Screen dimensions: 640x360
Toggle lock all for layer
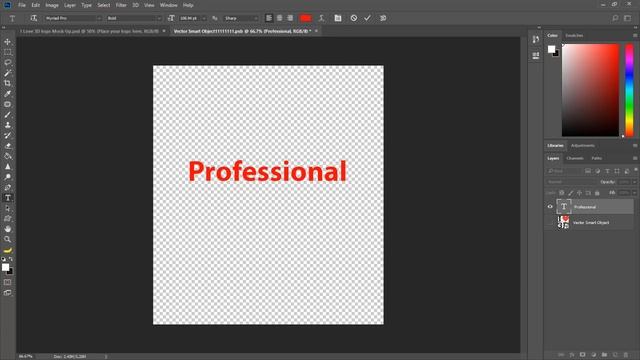pyautogui.click(x=597, y=193)
